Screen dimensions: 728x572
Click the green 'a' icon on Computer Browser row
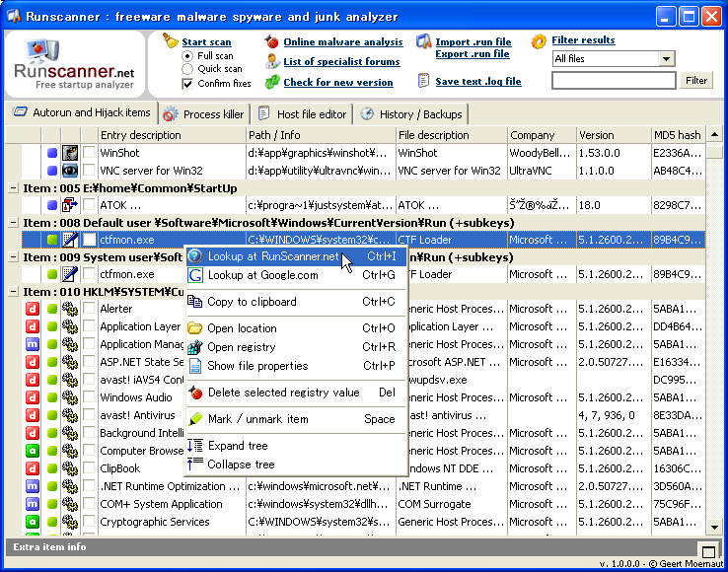pos(32,451)
